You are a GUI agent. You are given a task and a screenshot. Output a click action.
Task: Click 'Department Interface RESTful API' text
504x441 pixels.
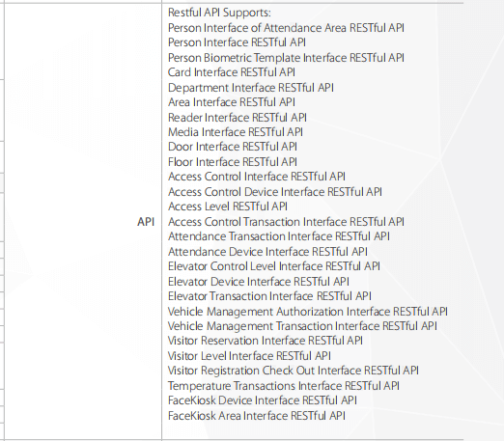coord(250,88)
